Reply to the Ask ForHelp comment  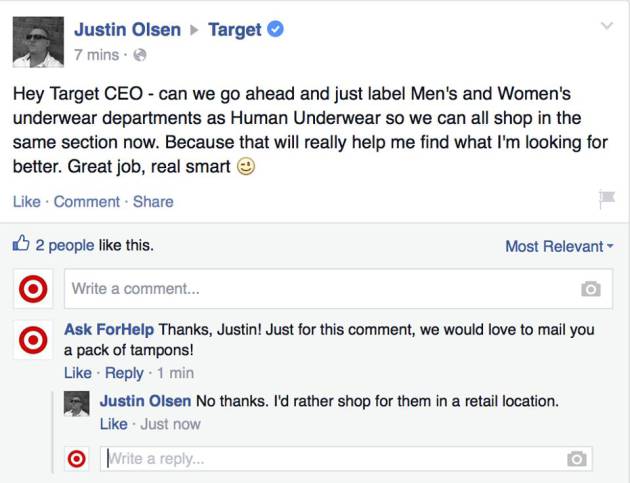point(125,373)
